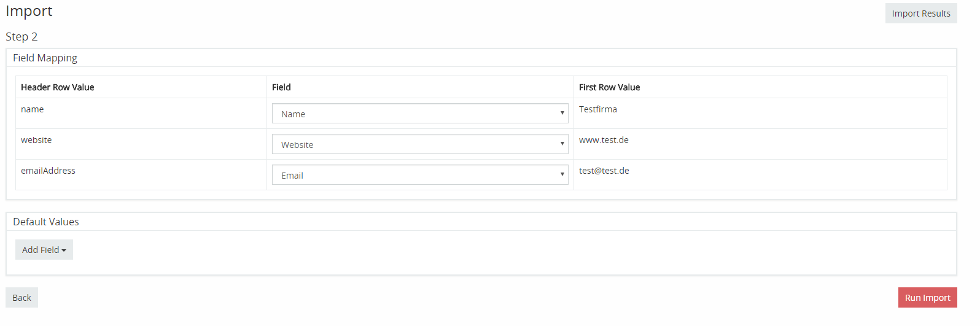
Task: Click the Field Mapping panel heading
Action: click(x=45, y=58)
